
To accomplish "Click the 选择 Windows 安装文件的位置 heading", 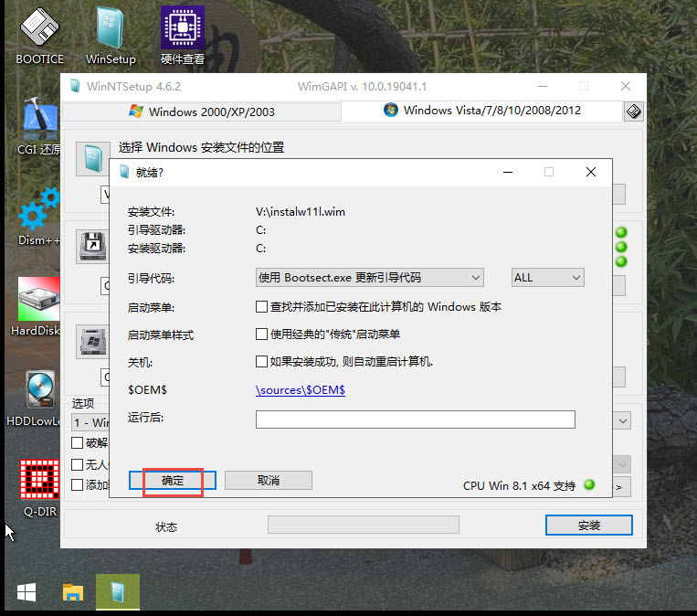I will coord(201,147).
